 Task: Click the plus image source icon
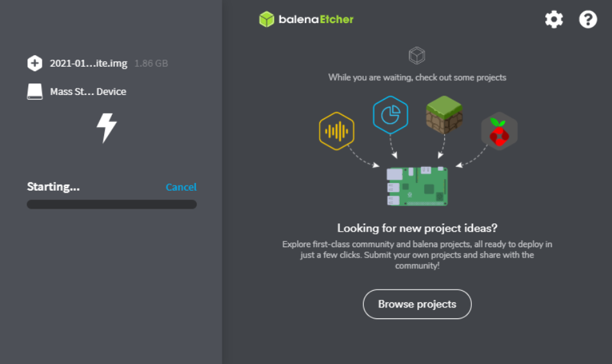pyautogui.click(x=35, y=63)
